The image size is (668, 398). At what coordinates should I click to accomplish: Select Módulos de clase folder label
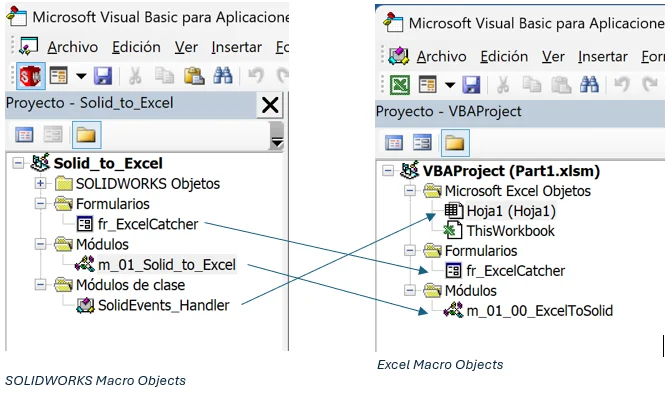click(x=130, y=285)
